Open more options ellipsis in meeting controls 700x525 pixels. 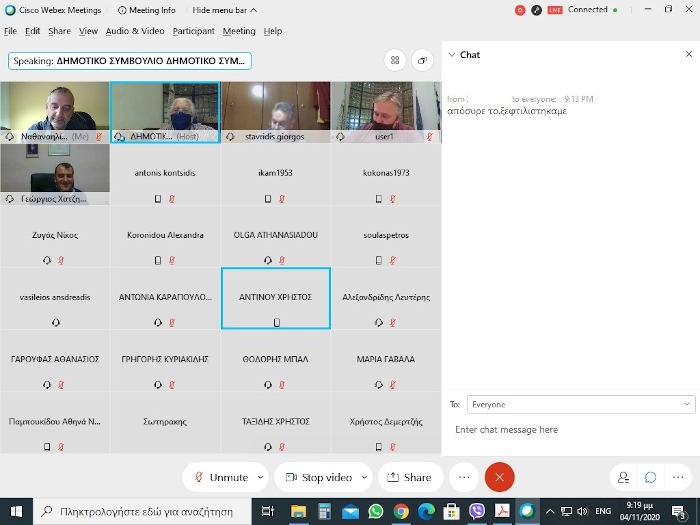(x=463, y=477)
